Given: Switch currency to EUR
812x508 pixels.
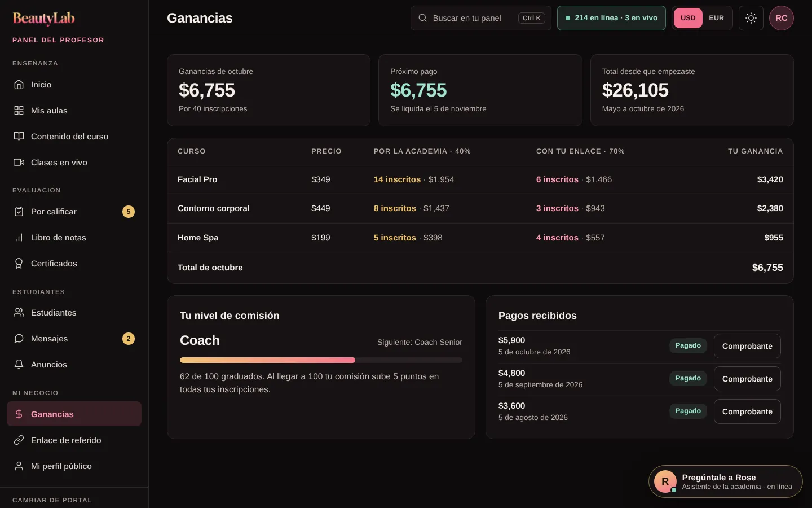Looking at the screenshot, I should point(717,18).
